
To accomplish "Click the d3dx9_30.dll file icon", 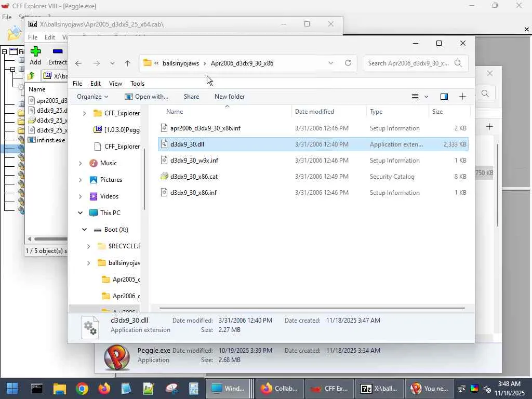I will point(164,144).
